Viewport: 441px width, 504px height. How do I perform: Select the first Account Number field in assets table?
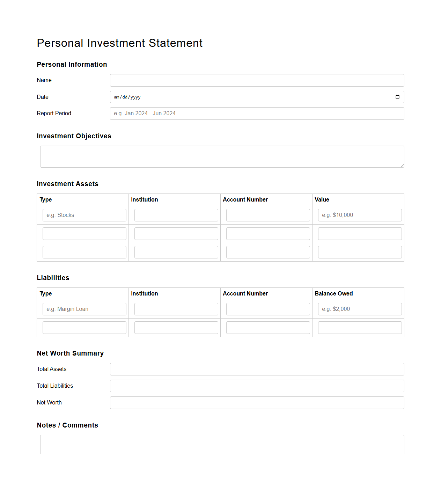point(268,215)
